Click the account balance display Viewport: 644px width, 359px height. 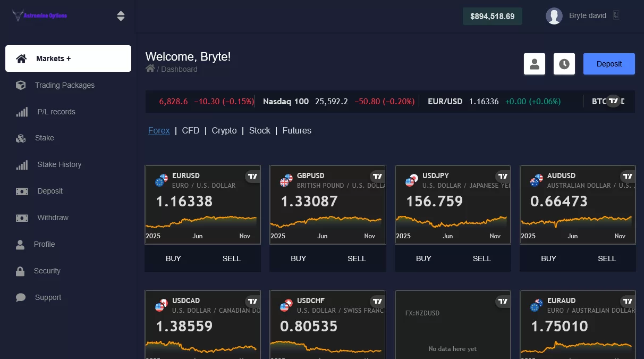(x=492, y=16)
